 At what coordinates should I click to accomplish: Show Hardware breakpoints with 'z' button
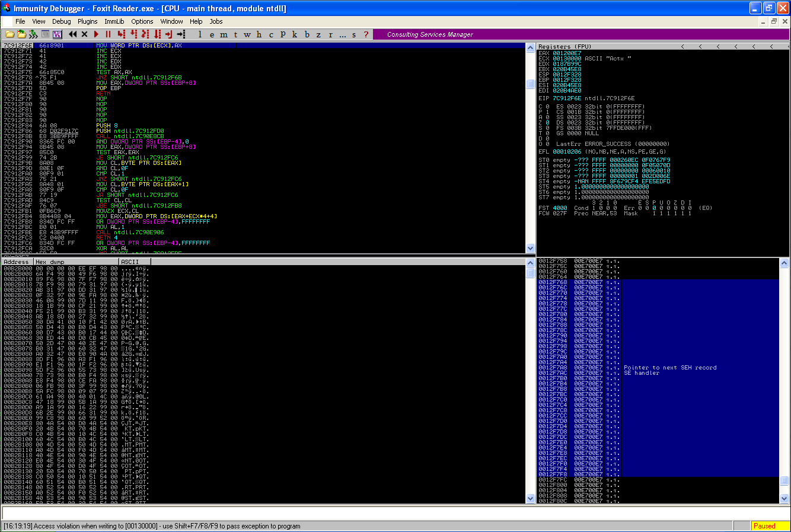click(318, 34)
